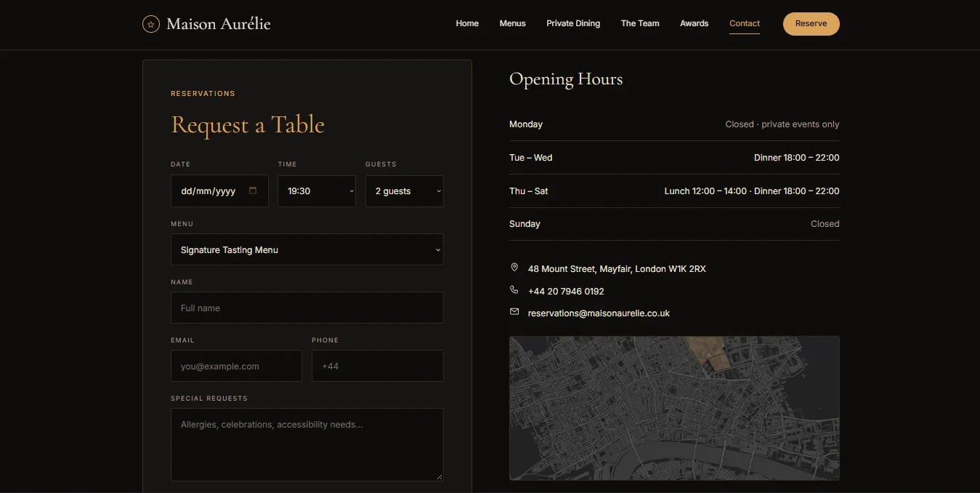
Task: Click the Maison Aurélie star logo icon
Action: (151, 24)
